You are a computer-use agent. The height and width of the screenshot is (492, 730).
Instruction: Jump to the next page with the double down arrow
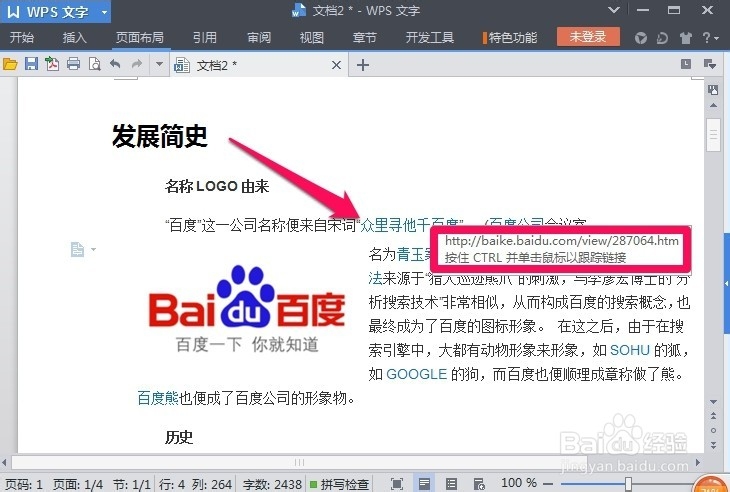(713, 445)
